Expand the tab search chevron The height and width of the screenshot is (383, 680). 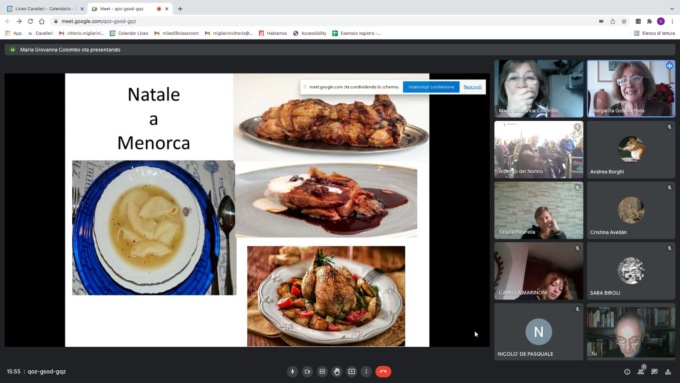672,9
